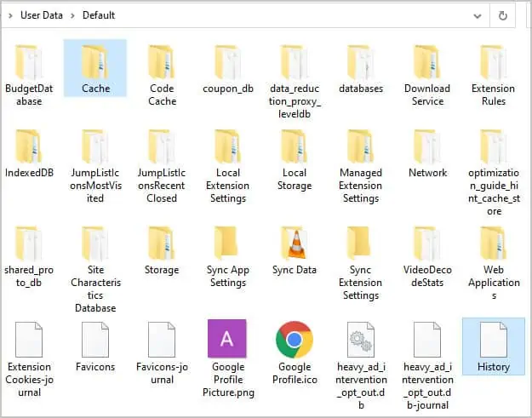Screen dimensions: 532x418
Task: Click Default in the address breadcrumb
Action: [99, 15]
